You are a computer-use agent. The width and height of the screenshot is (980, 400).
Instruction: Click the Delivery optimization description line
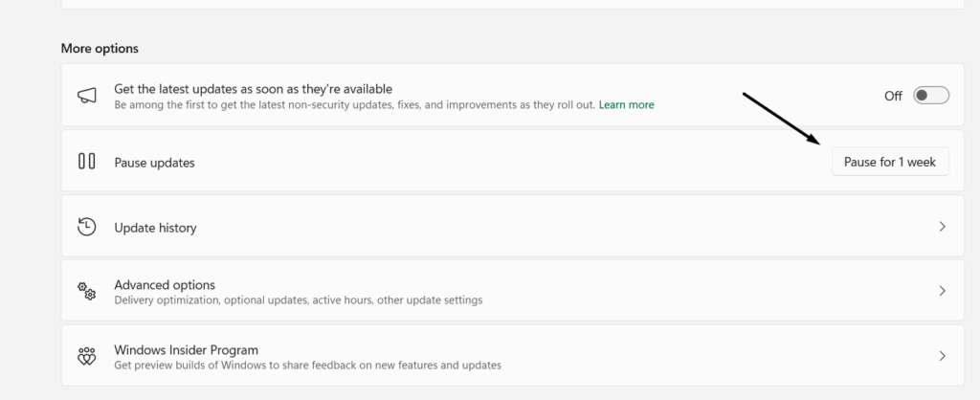pyautogui.click(x=298, y=300)
